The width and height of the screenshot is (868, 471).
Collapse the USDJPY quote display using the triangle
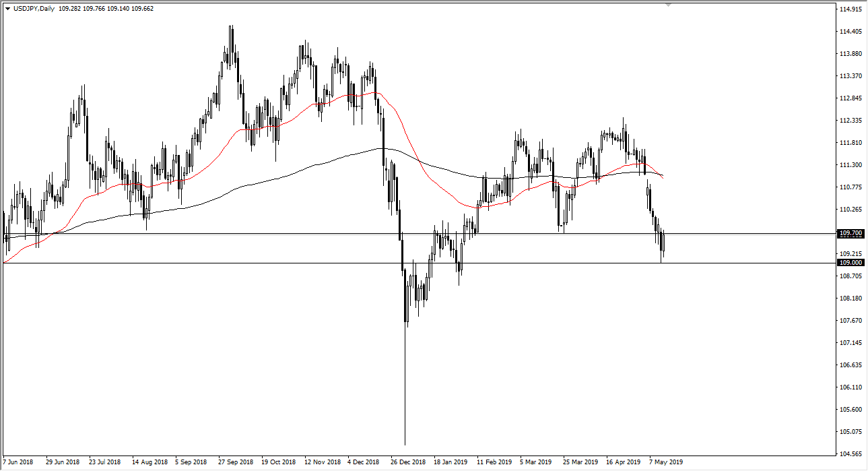tap(7, 9)
